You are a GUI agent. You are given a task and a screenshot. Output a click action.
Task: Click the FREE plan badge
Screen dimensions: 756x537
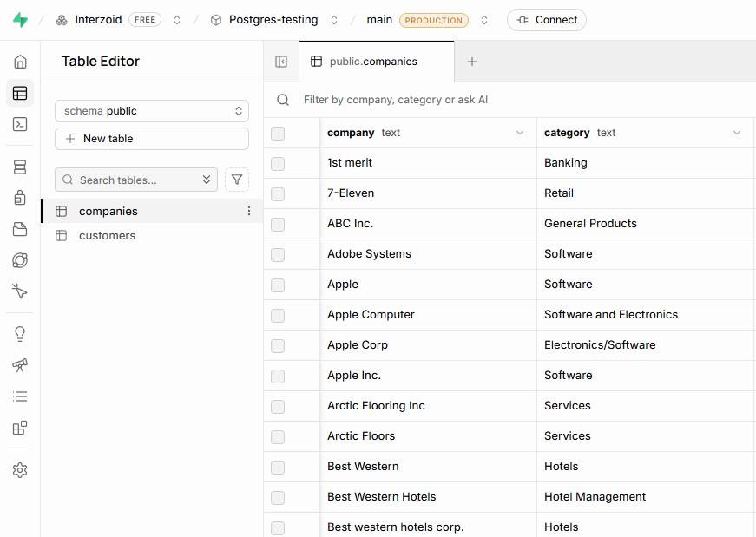click(x=145, y=20)
